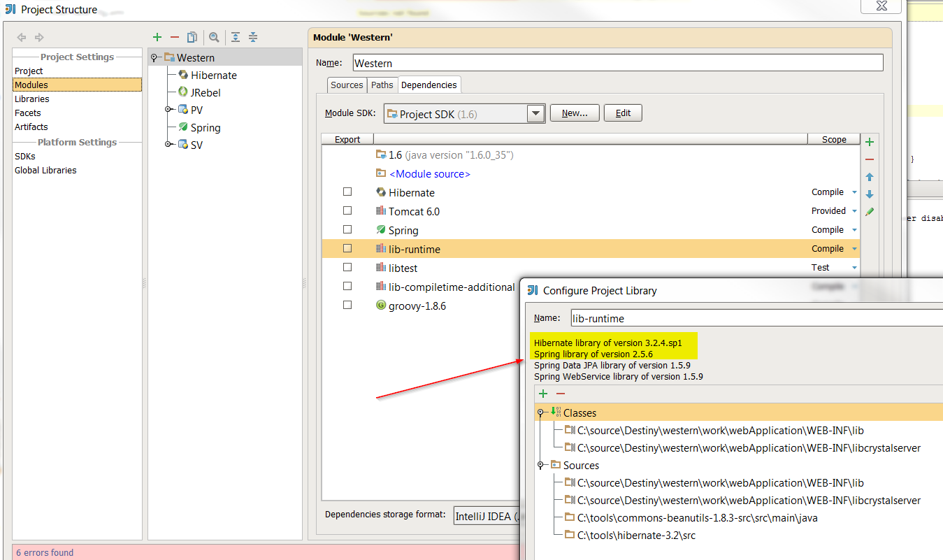Add a dependency with the green plus icon
Image resolution: width=943 pixels, height=560 pixels.
(870, 142)
